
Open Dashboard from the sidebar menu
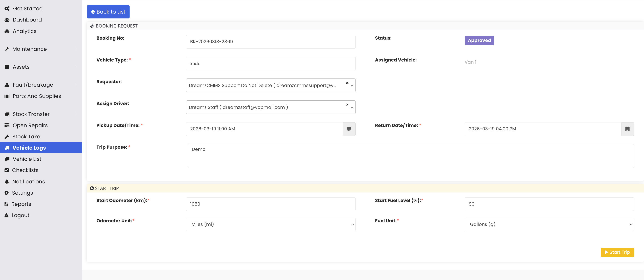click(x=27, y=20)
